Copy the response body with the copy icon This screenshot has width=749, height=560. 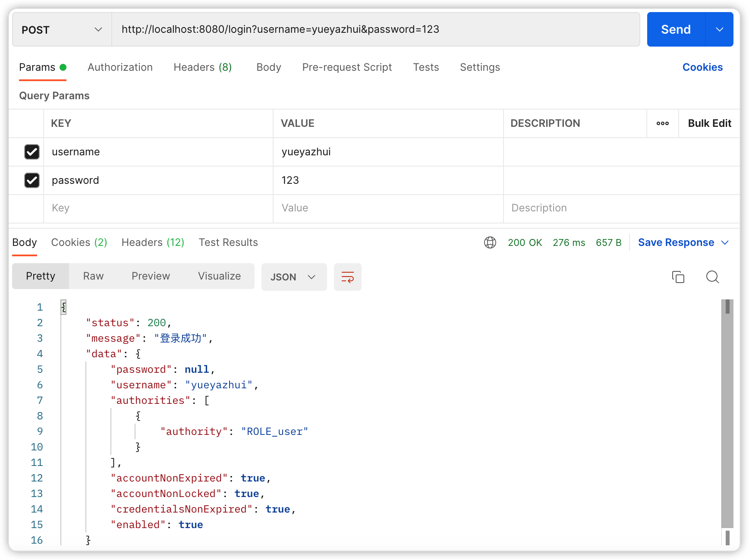click(x=678, y=277)
